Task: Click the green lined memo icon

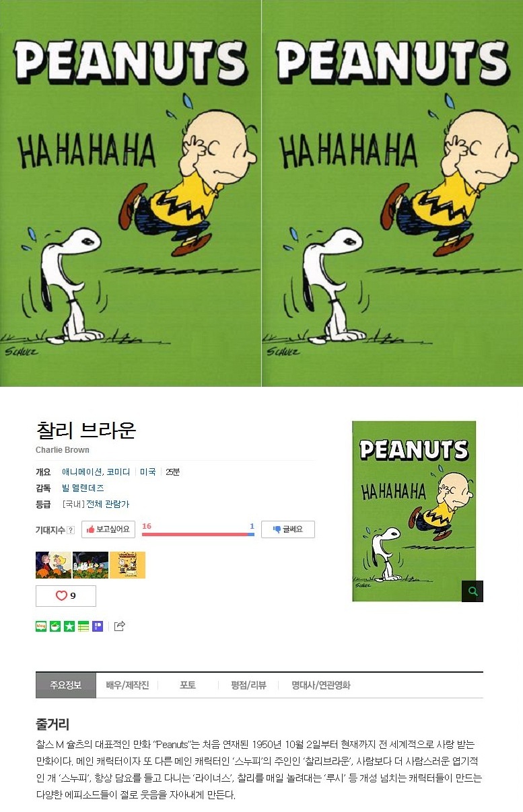Action: pos(83,626)
